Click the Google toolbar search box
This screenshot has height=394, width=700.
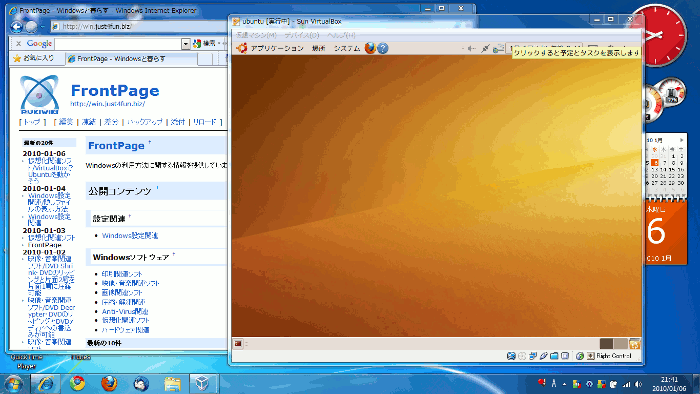pyautogui.click(x=118, y=44)
